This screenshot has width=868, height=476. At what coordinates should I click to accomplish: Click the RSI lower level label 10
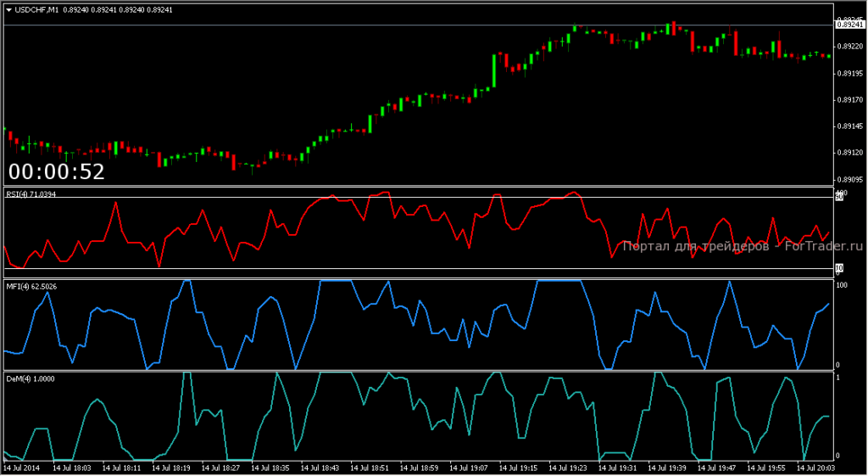(x=839, y=268)
